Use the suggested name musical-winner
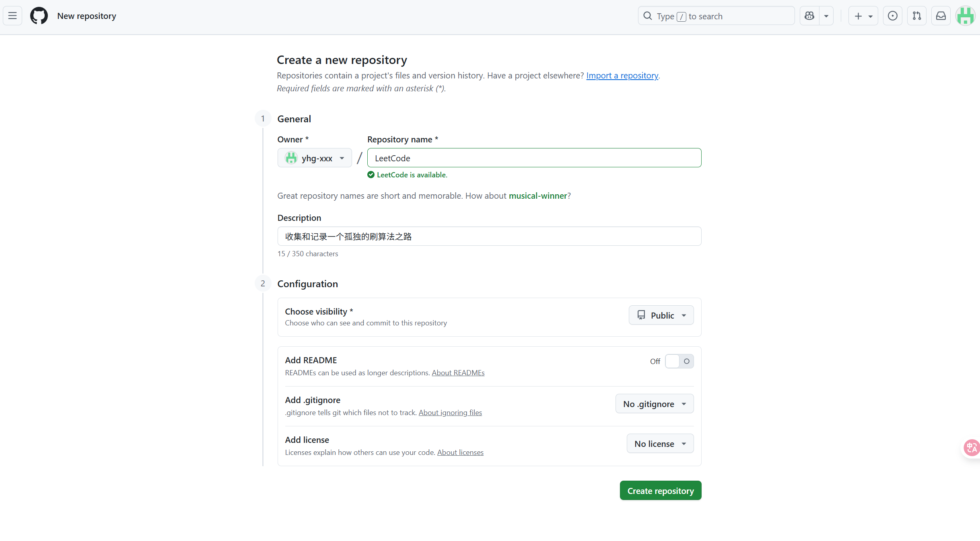 [537, 196]
